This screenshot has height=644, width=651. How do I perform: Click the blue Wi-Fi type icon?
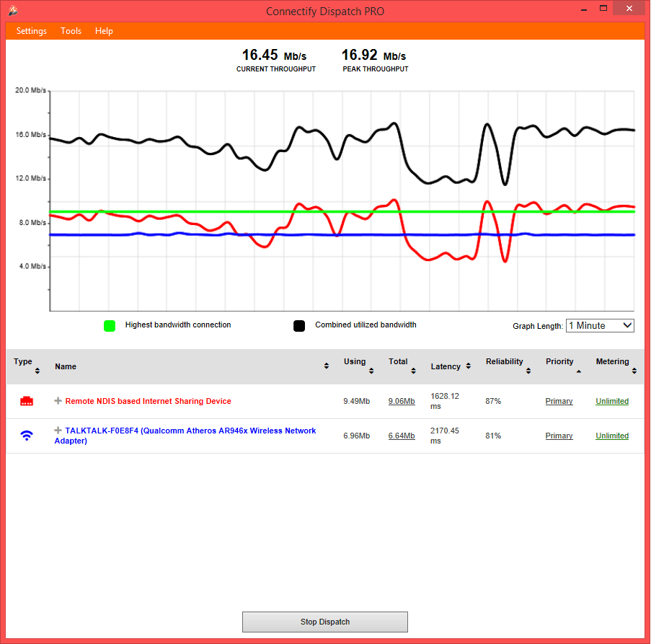coord(27,436)
